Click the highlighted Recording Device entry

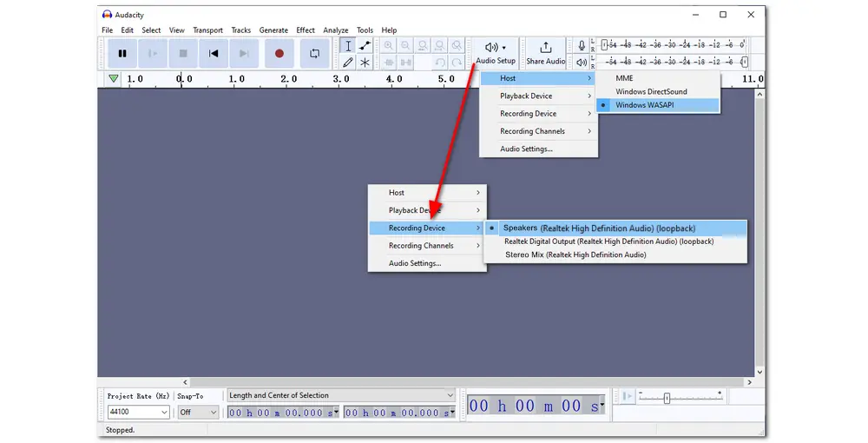[x=427, y=228]
